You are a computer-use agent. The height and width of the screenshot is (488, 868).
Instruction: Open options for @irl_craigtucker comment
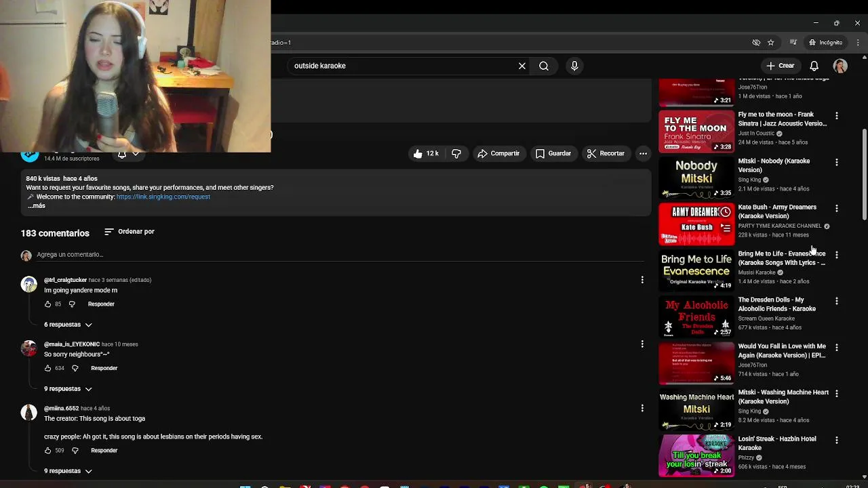[642, 280]
